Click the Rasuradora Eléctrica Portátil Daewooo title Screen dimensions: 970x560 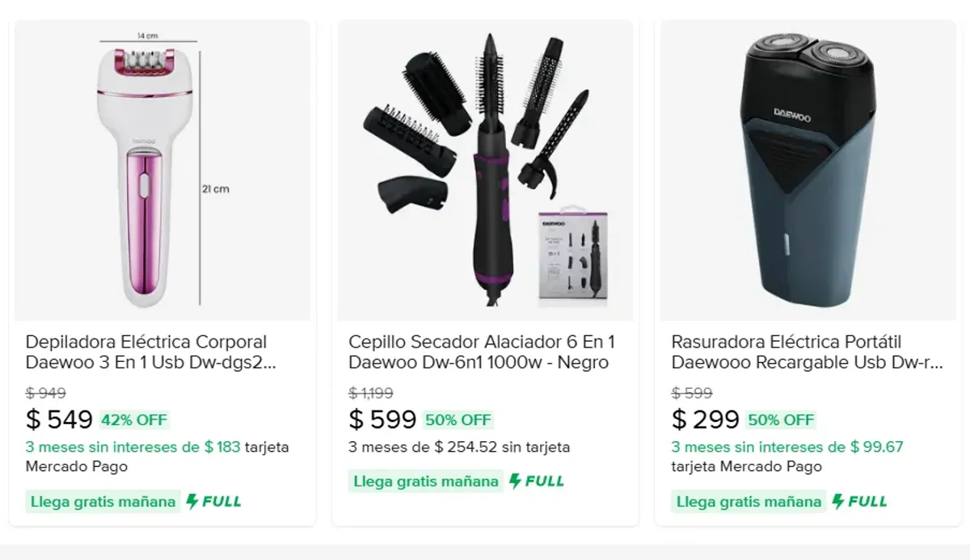807,352
